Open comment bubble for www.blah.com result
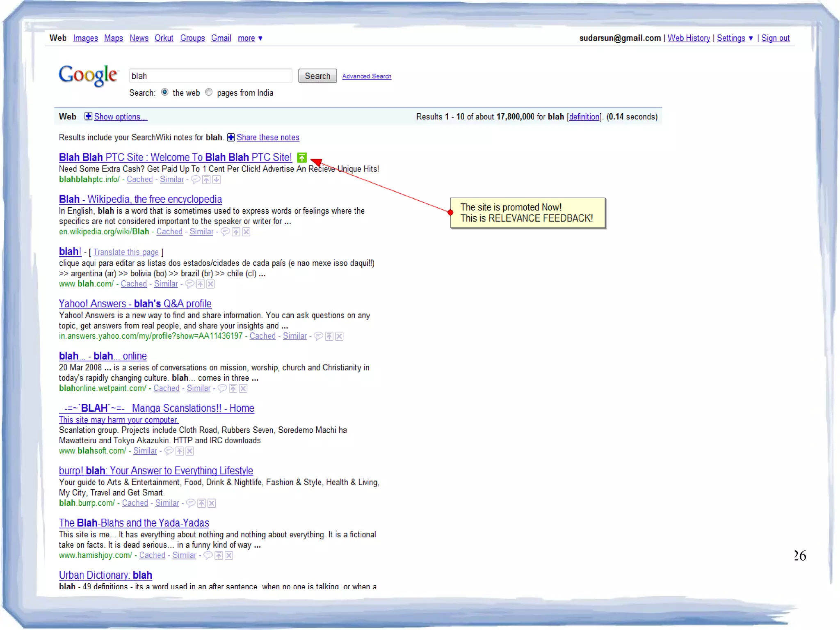 pyautogui.click(x=190, y=284)
